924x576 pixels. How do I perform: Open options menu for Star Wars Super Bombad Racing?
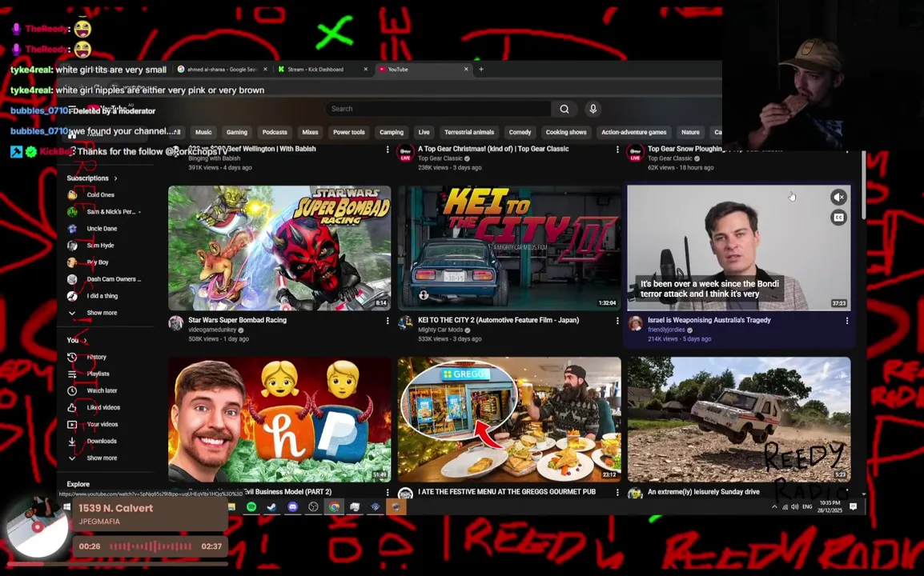(388, 321)
